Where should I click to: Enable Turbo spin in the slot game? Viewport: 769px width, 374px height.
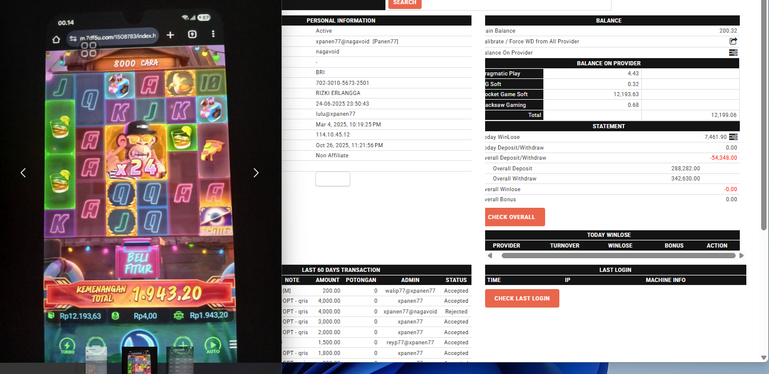(67, 346)
